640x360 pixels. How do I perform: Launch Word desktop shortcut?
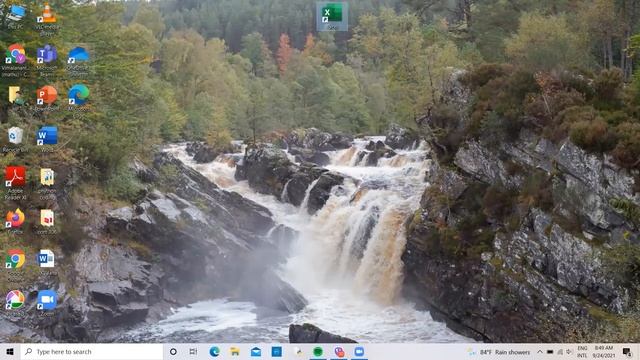click(47, 139)
